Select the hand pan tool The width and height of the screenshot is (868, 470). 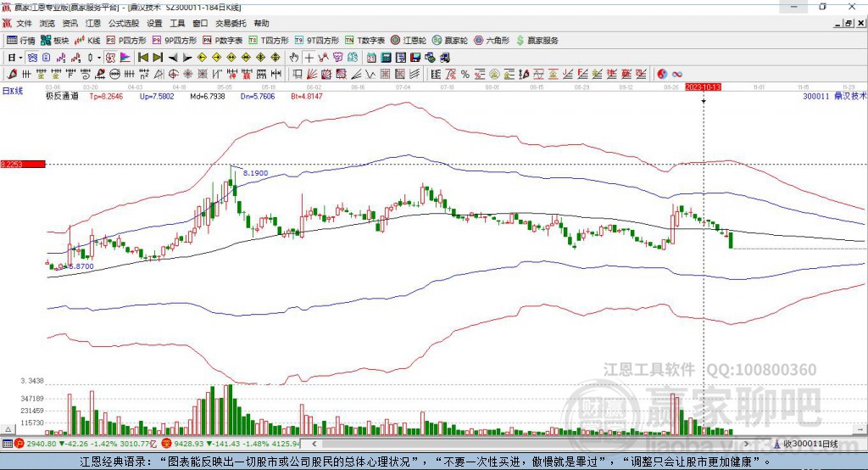point(294,57)
